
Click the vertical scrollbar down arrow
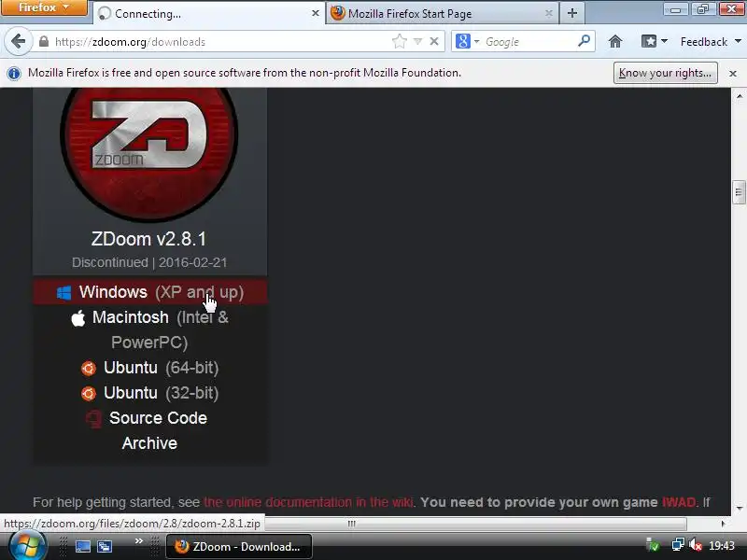[739, 509]
